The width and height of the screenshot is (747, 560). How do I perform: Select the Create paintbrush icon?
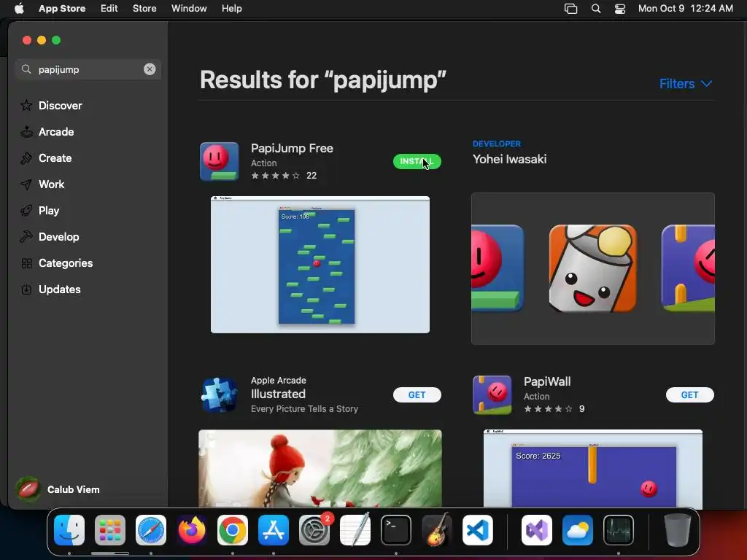click(27, 157)
